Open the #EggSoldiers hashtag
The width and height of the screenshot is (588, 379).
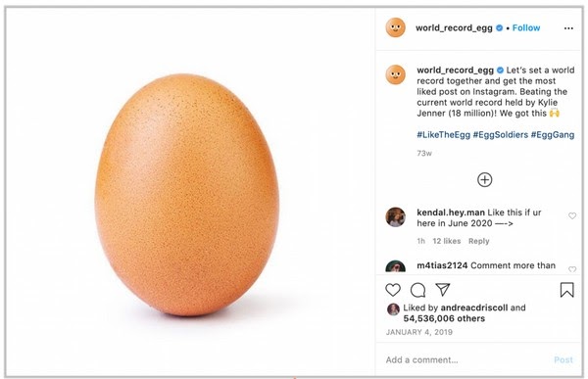pyautogui.click(x=500, y=134)
